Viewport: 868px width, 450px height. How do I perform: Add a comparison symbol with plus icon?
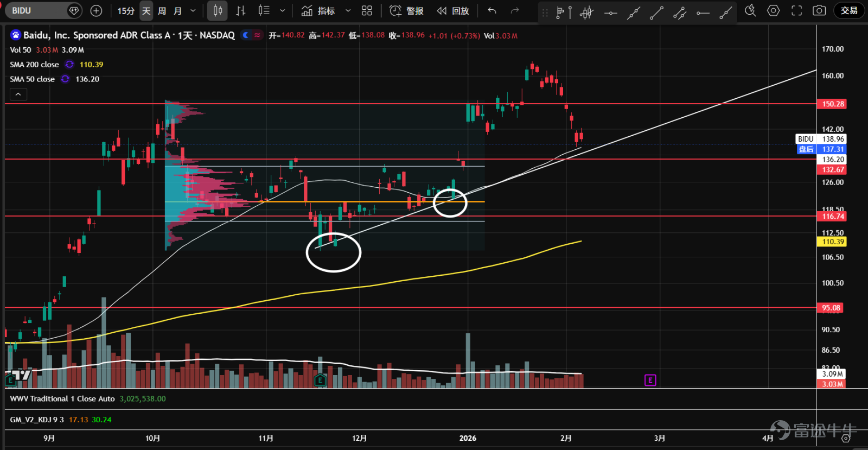point(96,10)
